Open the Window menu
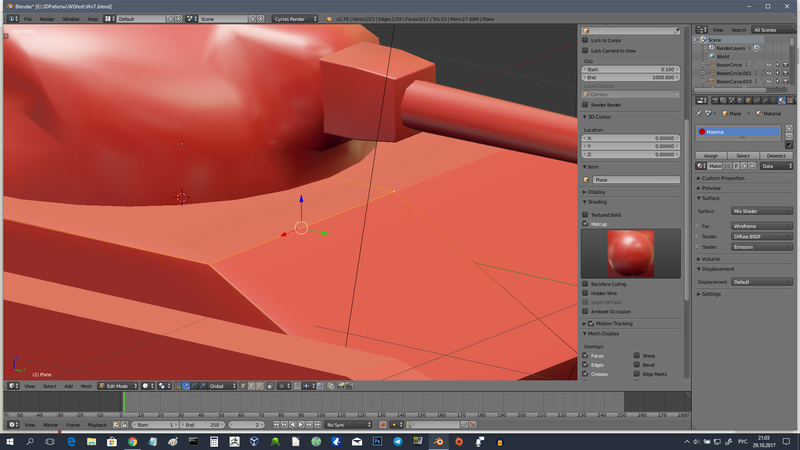The width and height of the screenshot is (800, 450). click(x=71, y=19)
